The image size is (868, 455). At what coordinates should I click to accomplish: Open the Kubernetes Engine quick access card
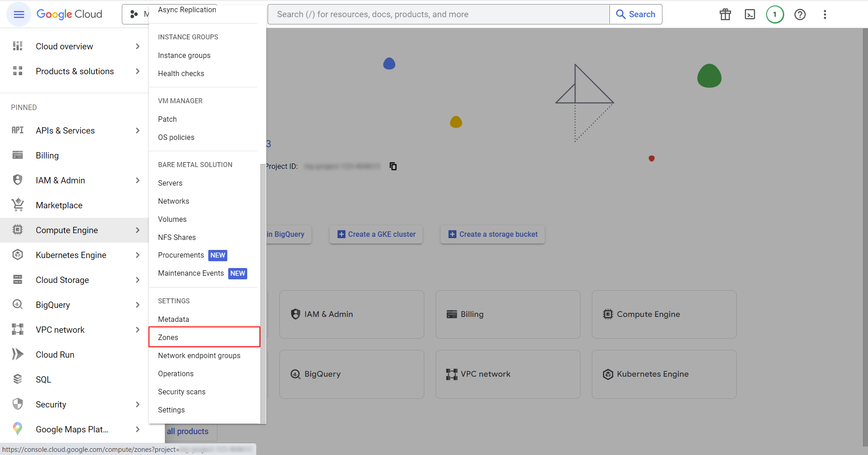pyautogui.click(x=664, y=374)
